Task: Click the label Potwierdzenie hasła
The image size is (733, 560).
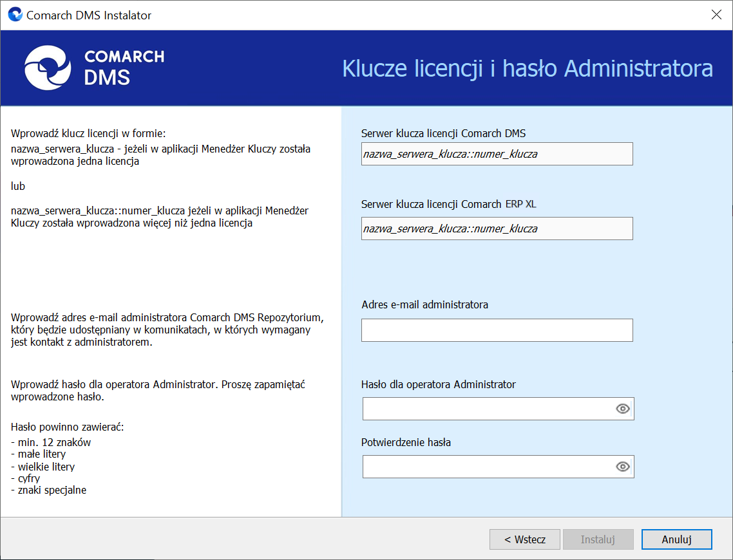Action: pos(406,442)
